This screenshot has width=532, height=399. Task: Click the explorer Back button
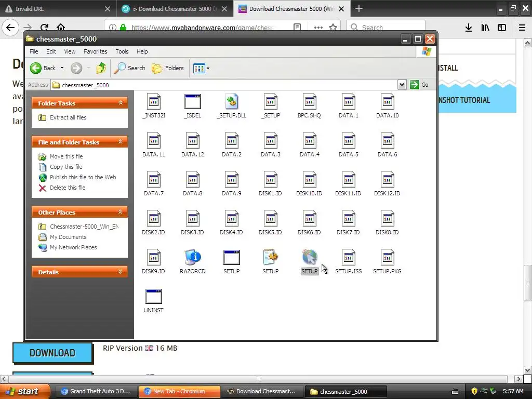click(x=43, y=68)
